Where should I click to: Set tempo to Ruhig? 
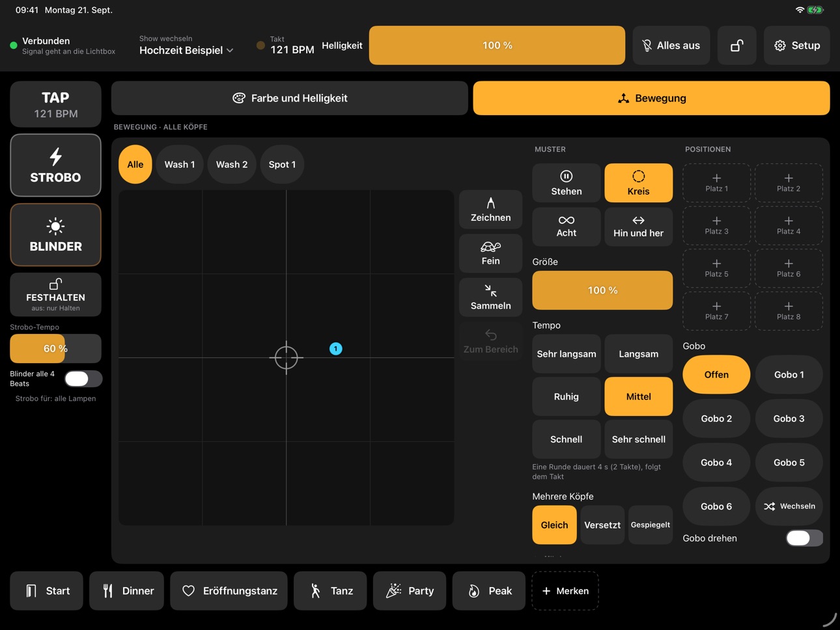click(567, 396)
